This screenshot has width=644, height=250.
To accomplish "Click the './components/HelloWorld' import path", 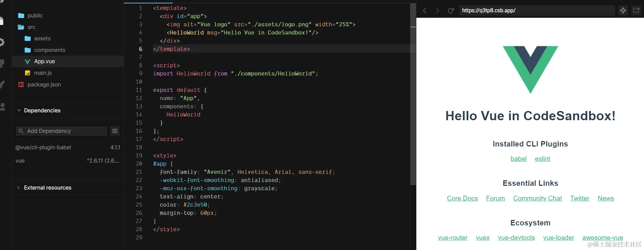I will [x=273, y=74].
